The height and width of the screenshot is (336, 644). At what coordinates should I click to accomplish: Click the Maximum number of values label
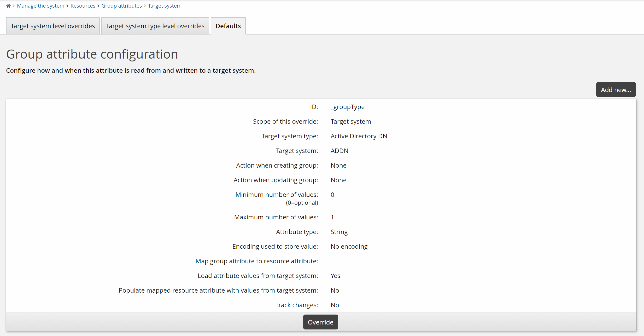pos(276,217)
